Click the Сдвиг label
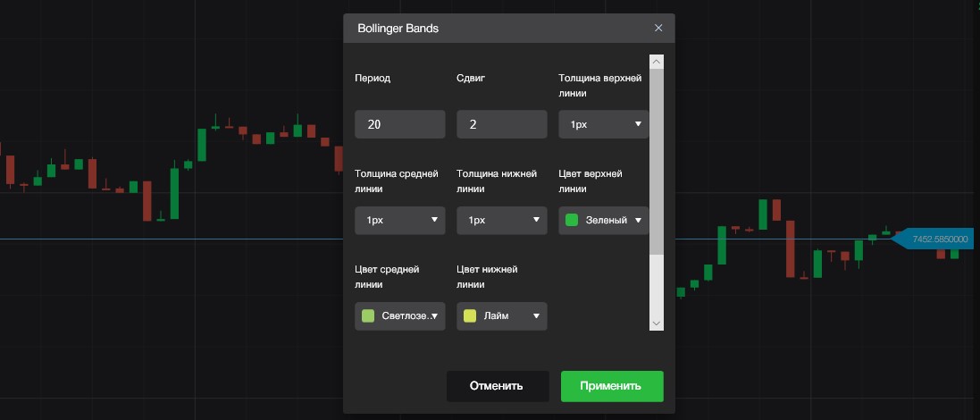This screenshot has height=420, width=980. point(472,78)
